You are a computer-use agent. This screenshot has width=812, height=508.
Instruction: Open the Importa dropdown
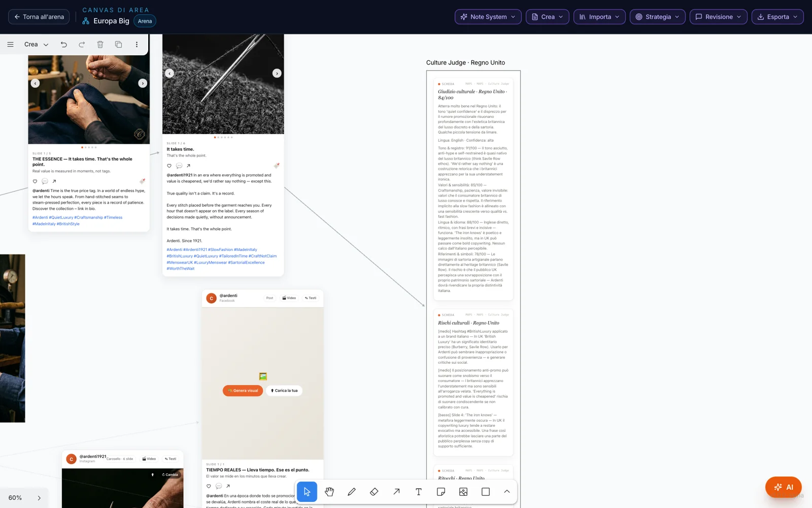599,17
